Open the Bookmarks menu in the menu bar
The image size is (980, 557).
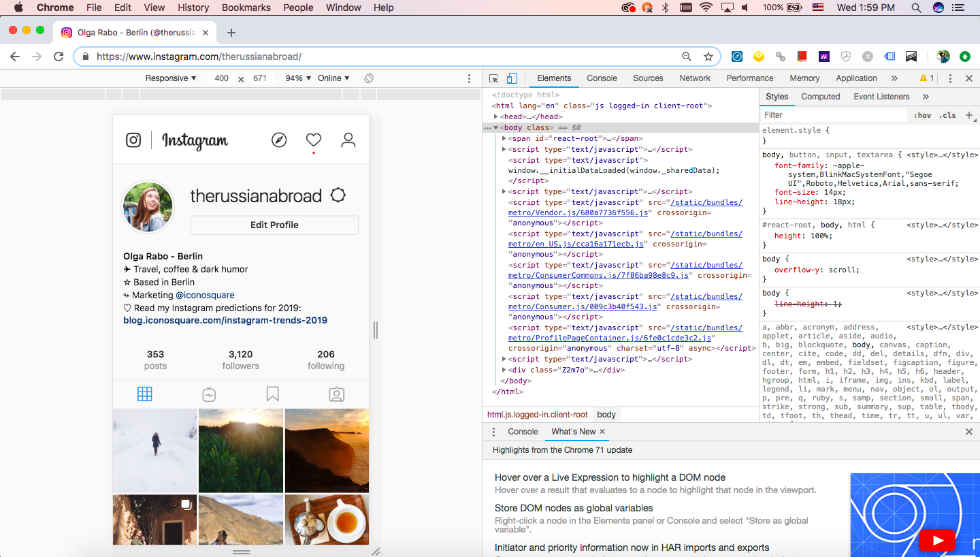[246, 7]
